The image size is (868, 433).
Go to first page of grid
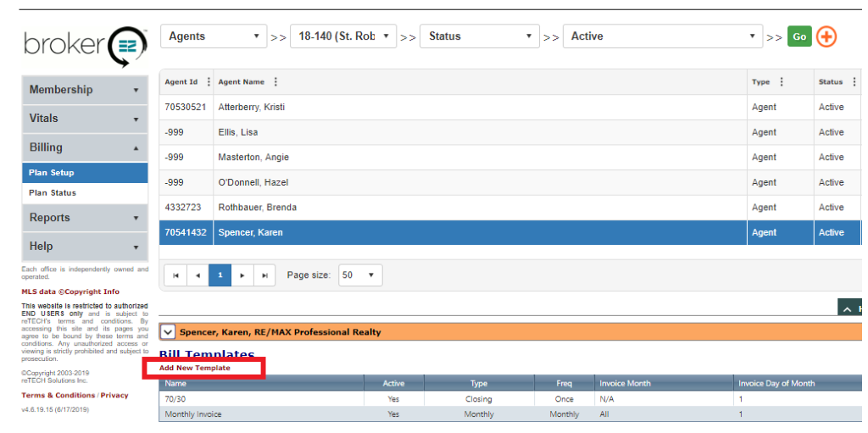[x=175, y=275]
